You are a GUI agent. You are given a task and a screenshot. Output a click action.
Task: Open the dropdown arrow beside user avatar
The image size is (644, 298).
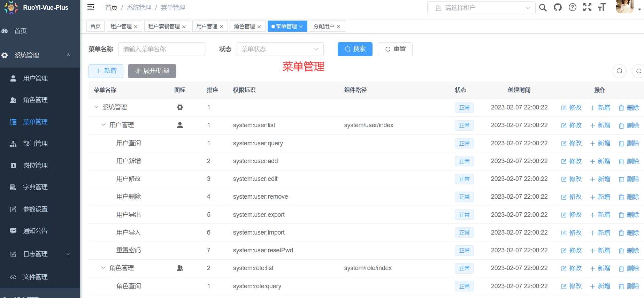click(x=639, y=9)
